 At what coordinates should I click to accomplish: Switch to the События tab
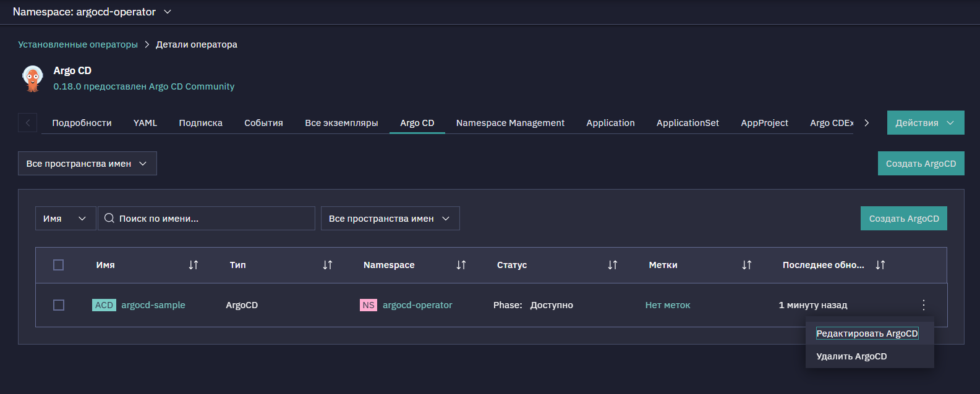[x=263, y=123]
